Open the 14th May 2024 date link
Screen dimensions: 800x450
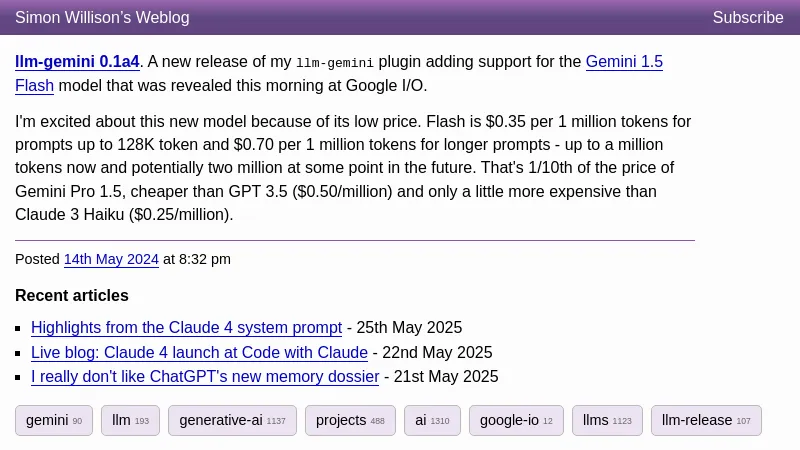click(111, 259)
